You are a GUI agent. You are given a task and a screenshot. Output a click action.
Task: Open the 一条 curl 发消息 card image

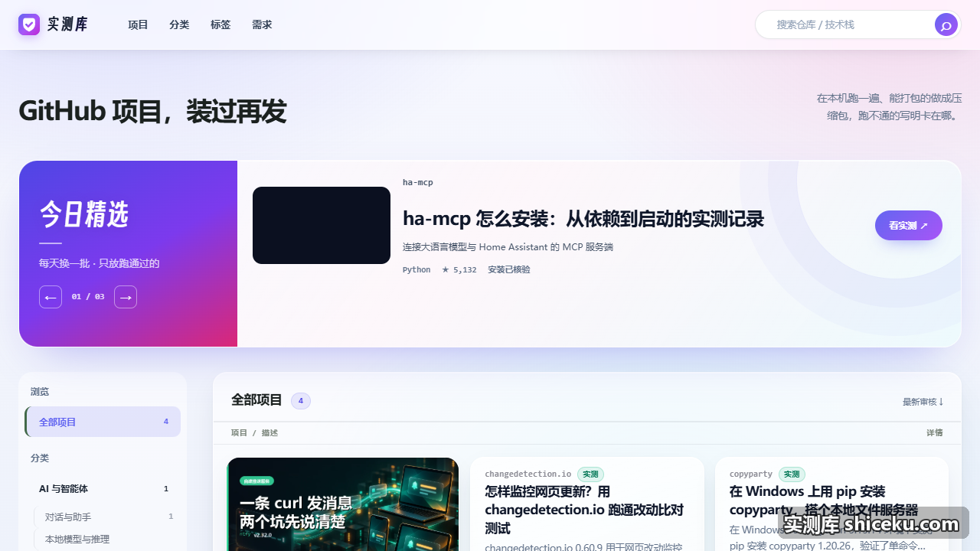tap(342, 504)
